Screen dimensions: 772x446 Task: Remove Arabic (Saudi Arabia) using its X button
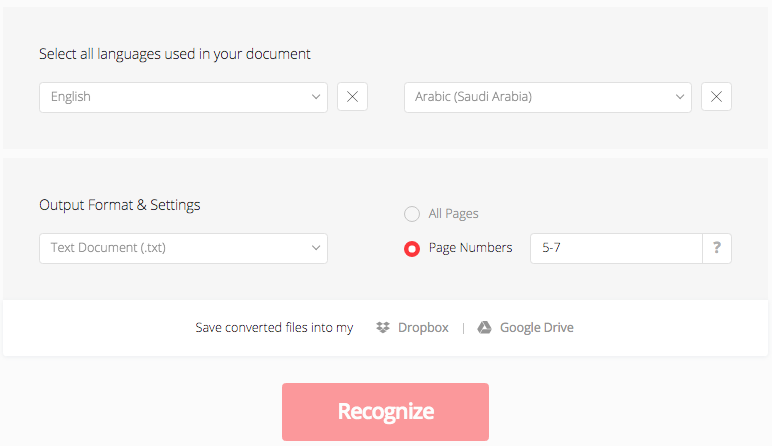pos(716,97)
